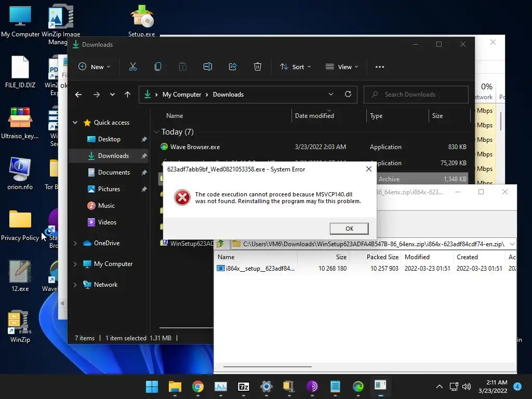Select Downloads in navigation pane
This screenshot has height=399, width=532.
[x=113, y=156]
